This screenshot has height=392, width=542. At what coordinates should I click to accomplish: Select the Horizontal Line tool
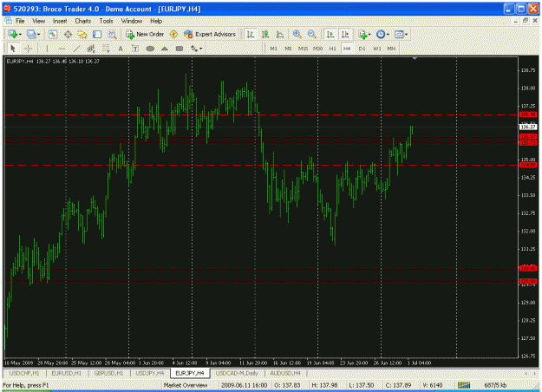(62, 49)
